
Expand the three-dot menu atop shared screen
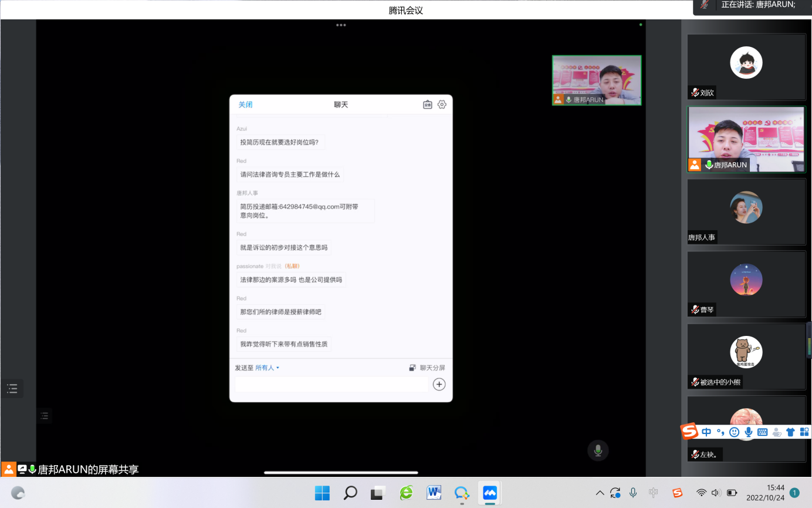tap(341, 25)
